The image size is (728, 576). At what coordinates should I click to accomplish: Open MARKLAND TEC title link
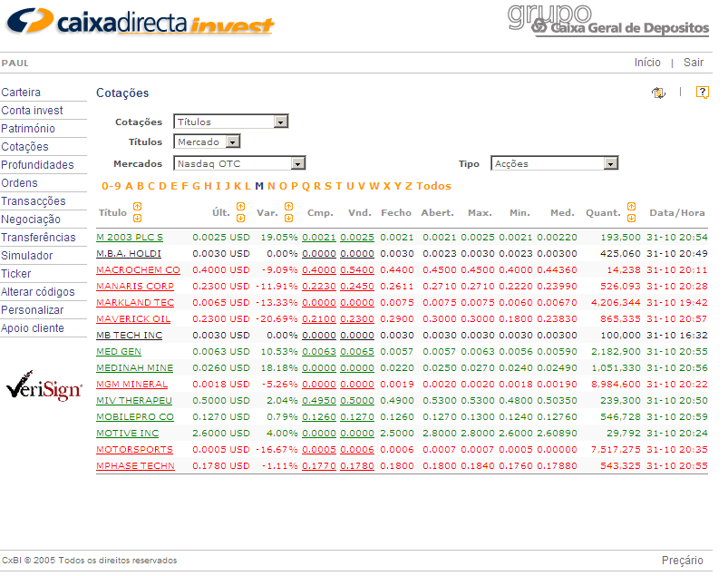pyautogui.click(x=135, y=302)
